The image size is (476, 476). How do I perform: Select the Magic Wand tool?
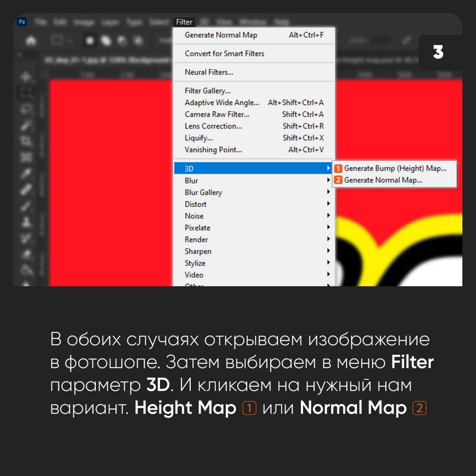(x=26, y=125)
